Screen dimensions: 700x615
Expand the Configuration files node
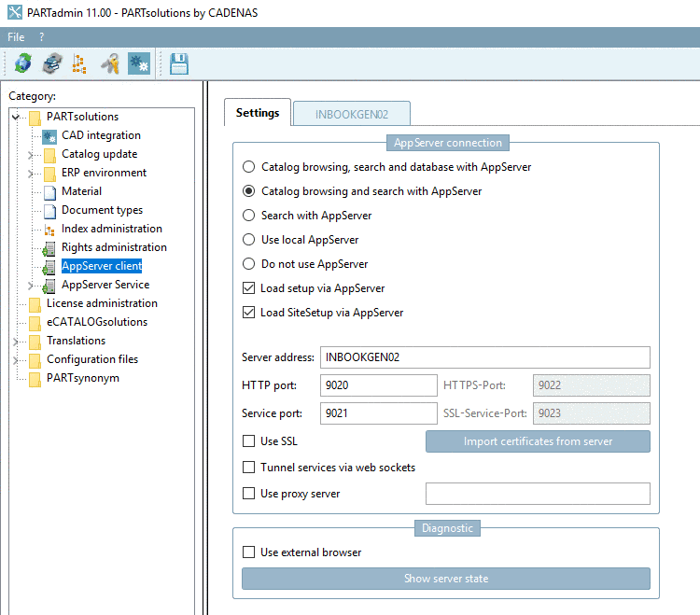(16, 360)
